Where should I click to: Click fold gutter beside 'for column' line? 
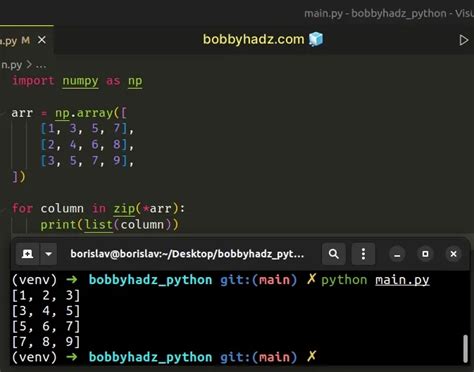click(3, 209)
